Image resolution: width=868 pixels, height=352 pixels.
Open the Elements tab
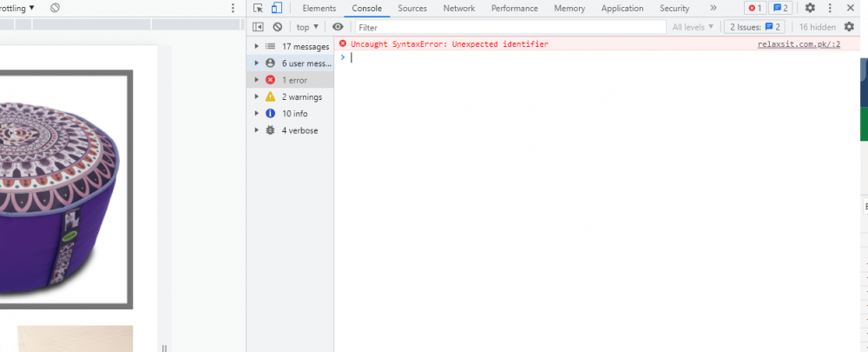click(319, 9)
